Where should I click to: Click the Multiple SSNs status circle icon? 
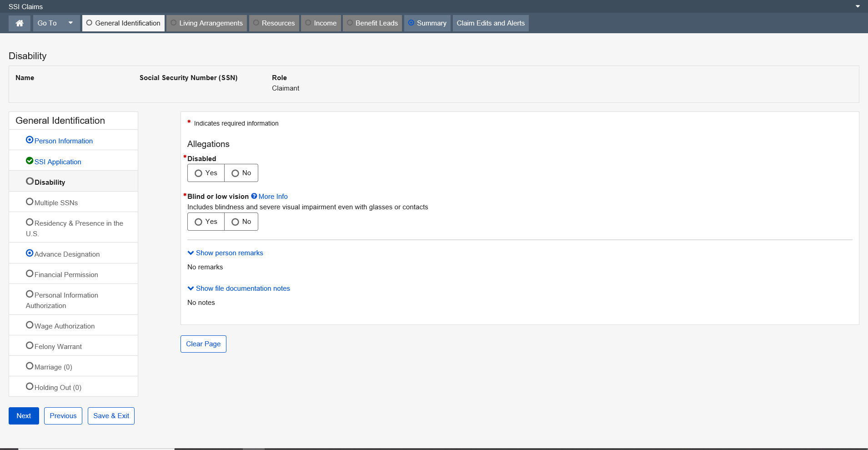[30, 202]
